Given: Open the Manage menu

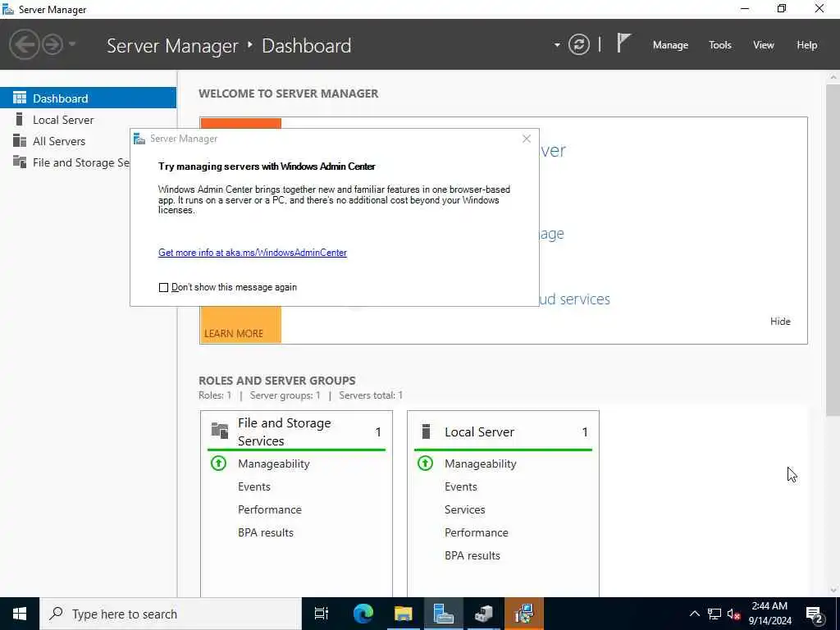Looking at the screenshot, I should 670,45.
